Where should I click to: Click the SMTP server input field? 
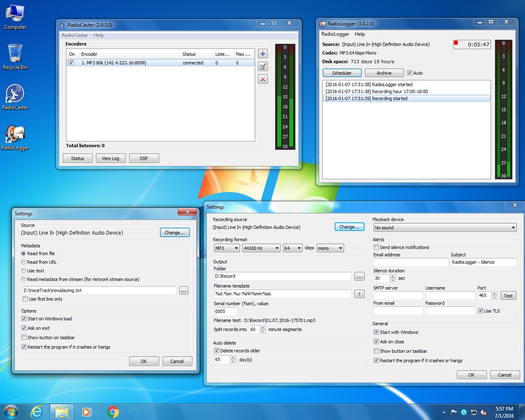pos(398,295)
